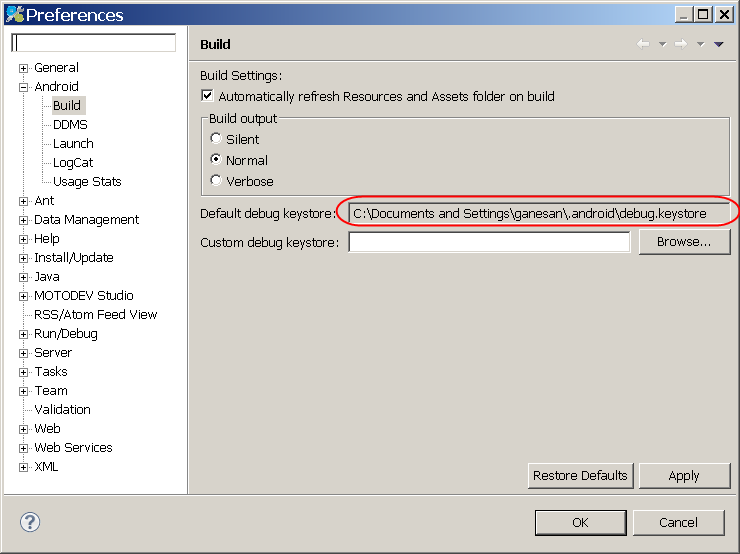
Task: Click the back navigation arrow
Action: [643, 44]
